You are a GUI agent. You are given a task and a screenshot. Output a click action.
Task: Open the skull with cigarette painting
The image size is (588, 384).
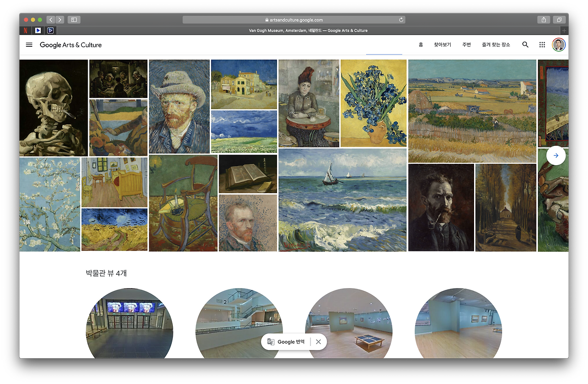pyautogui.click(x=53, y=108)
